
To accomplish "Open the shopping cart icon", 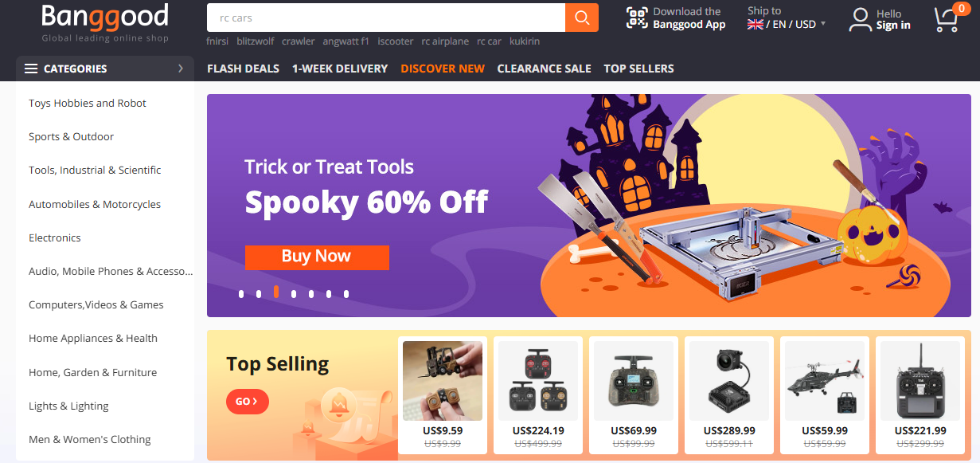I will 947,18.
